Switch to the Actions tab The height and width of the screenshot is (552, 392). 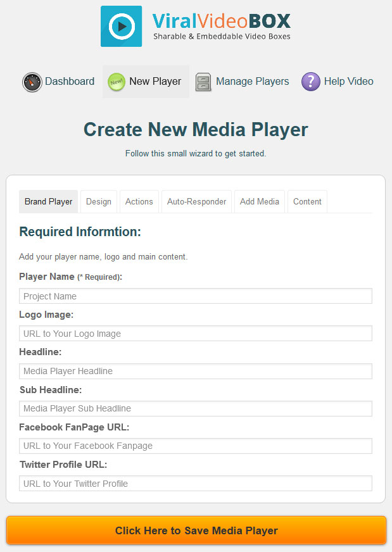pyautogui.click(x=139, y=201)
